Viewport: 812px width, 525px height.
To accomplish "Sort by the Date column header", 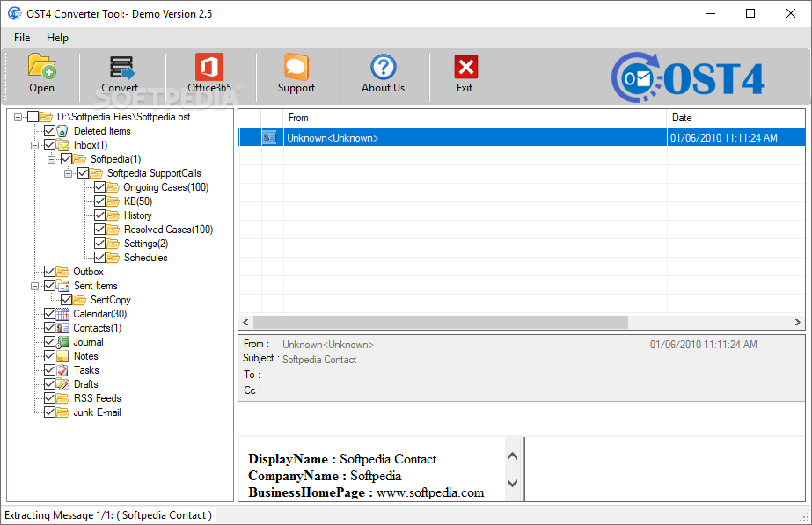I will [x=735, y=118].
